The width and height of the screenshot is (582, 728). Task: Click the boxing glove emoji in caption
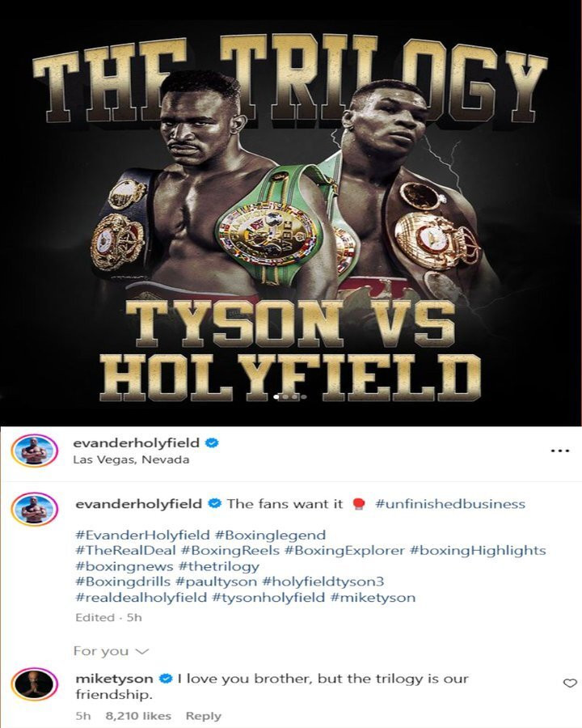coord(358,504)
